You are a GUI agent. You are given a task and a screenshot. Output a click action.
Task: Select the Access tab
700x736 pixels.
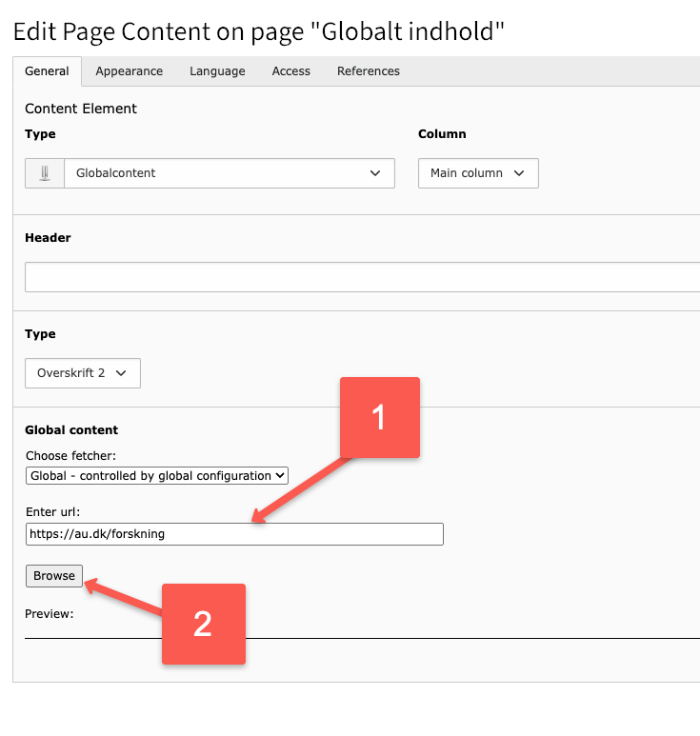pos(290,71)
